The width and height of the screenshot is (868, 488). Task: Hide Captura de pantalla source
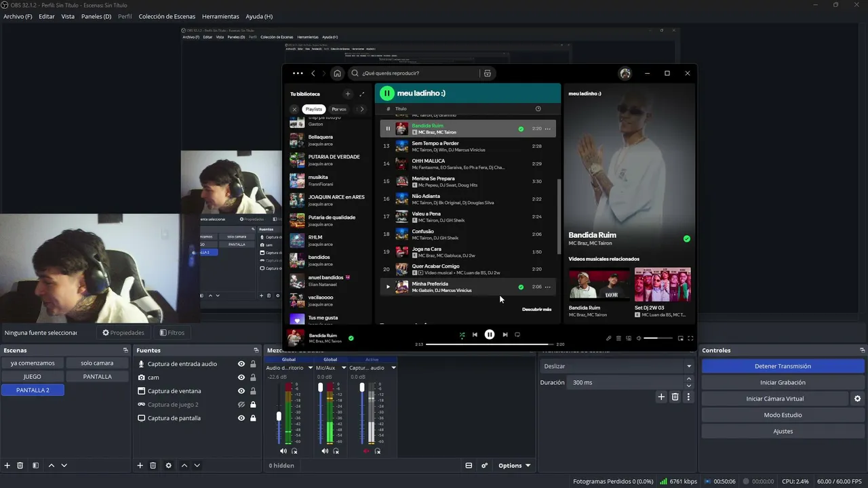(x=241, y=418)
